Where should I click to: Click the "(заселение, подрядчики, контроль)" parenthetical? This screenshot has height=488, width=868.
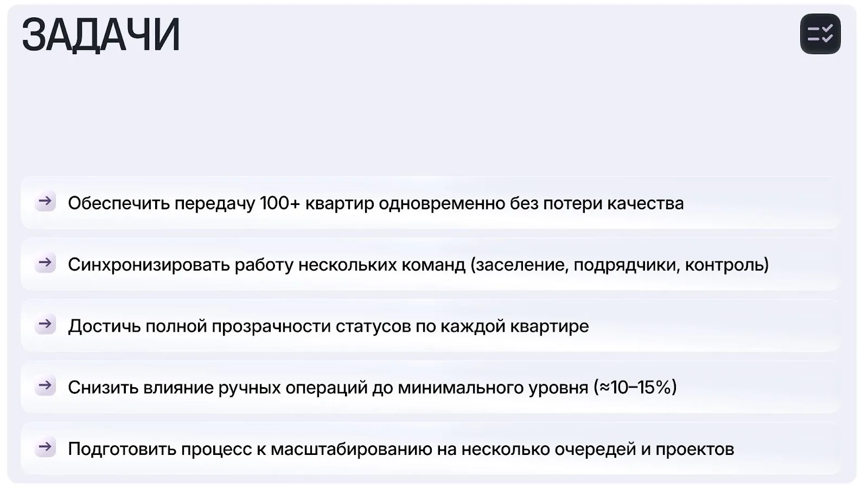[620, 265]
